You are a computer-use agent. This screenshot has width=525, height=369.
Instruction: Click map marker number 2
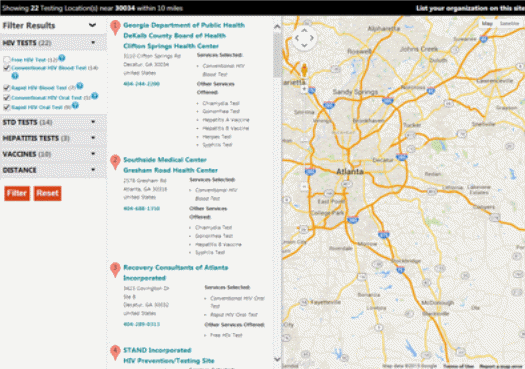click(x=115, y=162)
